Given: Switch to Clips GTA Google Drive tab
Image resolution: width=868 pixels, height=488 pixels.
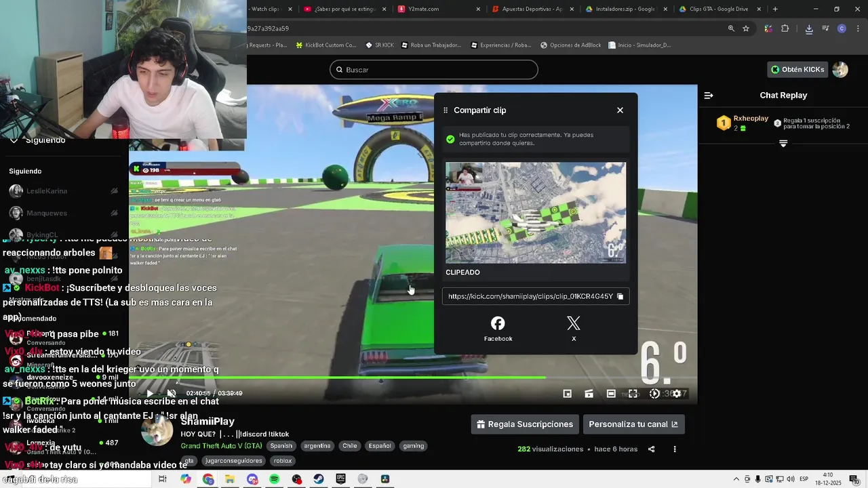Looking at the screenshot, I should [x=719, y=9].
